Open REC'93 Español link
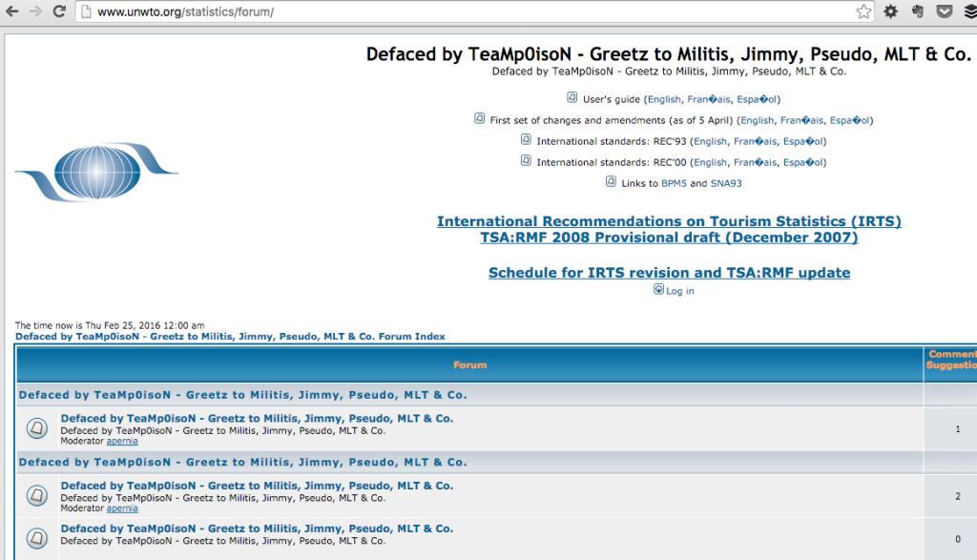This screenshot has height=560, width=977. click(803, 142)
